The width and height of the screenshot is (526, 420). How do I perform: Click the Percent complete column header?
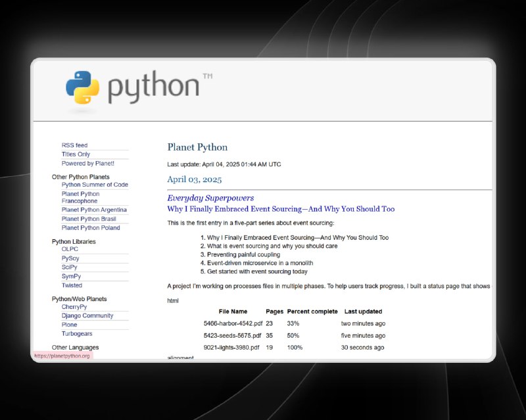(312, 312)
